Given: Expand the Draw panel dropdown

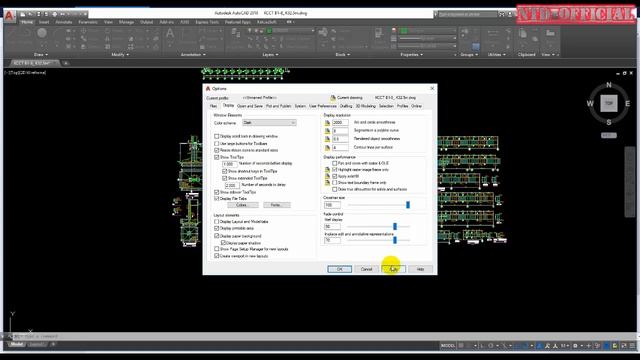Looking at the screenshot, I should (41, 55).
